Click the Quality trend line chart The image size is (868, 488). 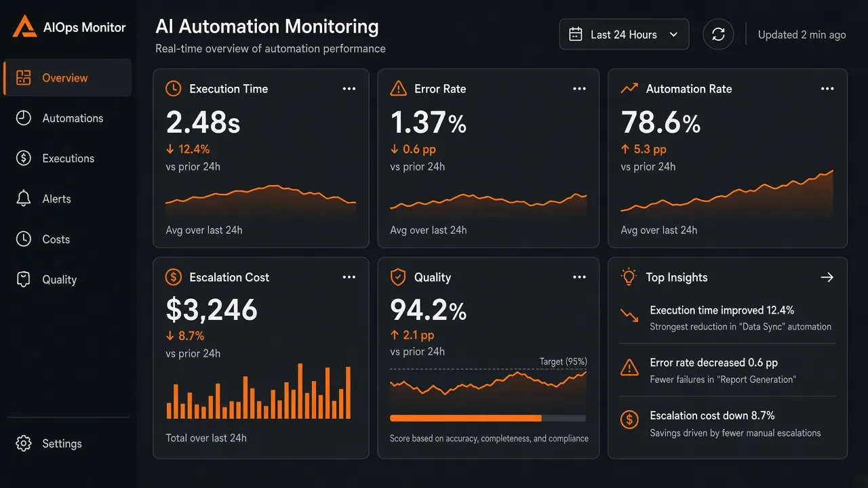(x=488, y=386)
